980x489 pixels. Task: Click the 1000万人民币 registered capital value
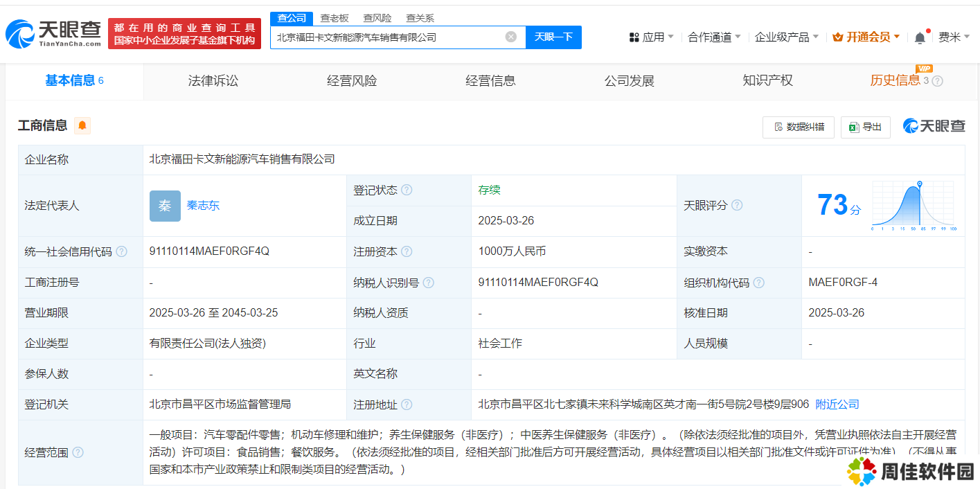click(x=512, y=251)
